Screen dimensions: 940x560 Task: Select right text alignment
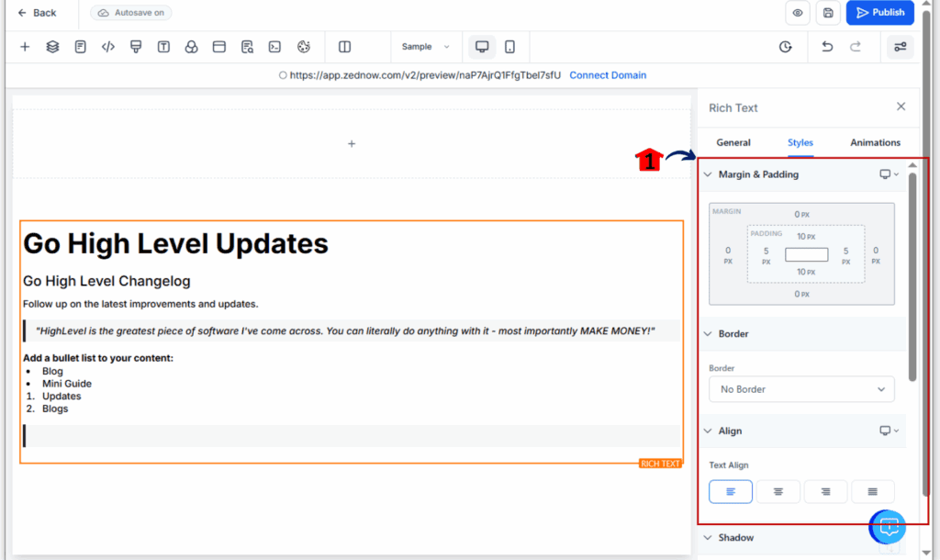click(825, 492)
